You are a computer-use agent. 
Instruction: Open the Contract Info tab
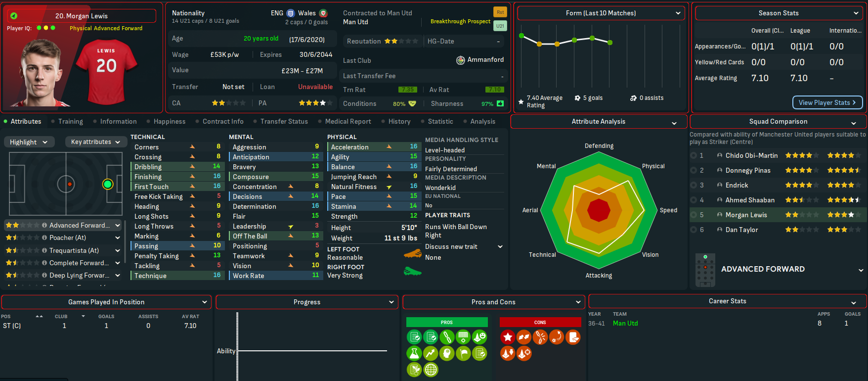[222, 122]
